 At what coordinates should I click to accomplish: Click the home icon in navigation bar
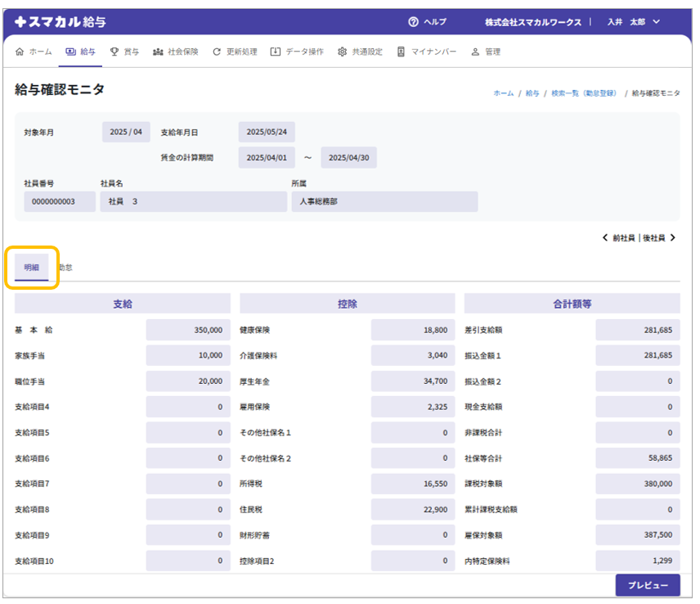[20, 52]
